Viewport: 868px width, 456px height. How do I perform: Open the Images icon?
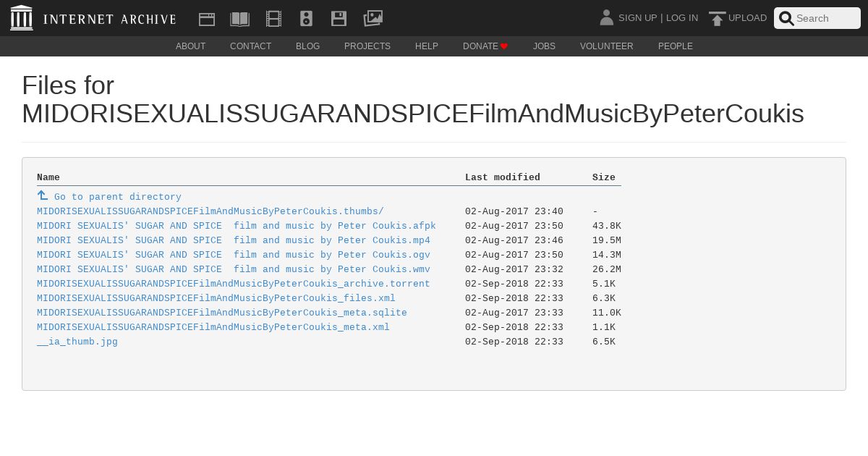[373, 18]
